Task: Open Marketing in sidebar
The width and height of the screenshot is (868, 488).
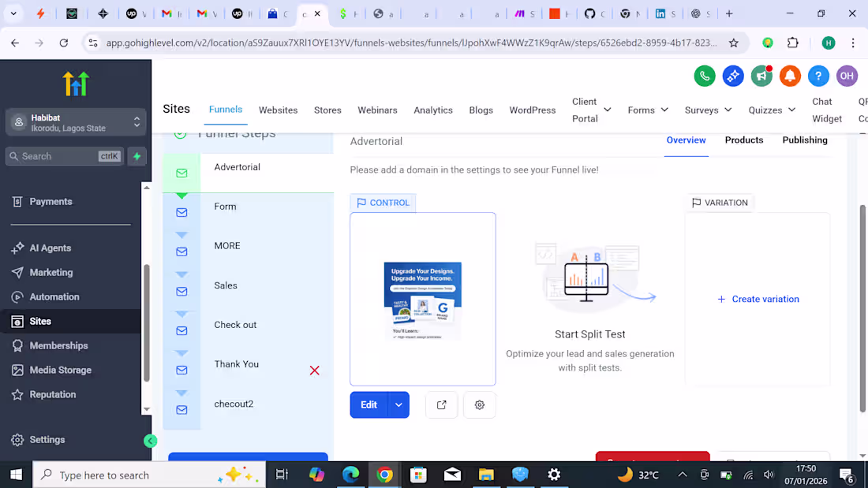Action: click(x=51, y=272)
